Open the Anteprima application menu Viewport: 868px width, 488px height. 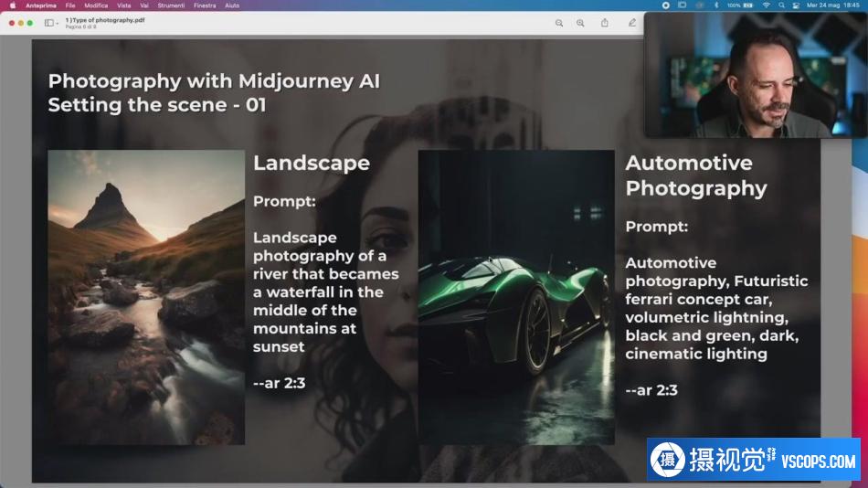click(x=40, y=5)
